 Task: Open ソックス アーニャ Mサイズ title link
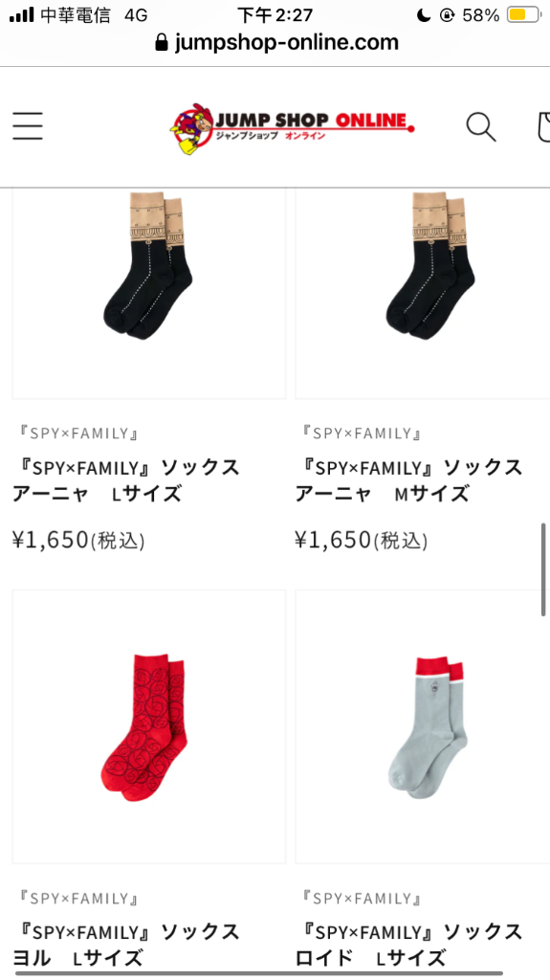click(409, 480)
